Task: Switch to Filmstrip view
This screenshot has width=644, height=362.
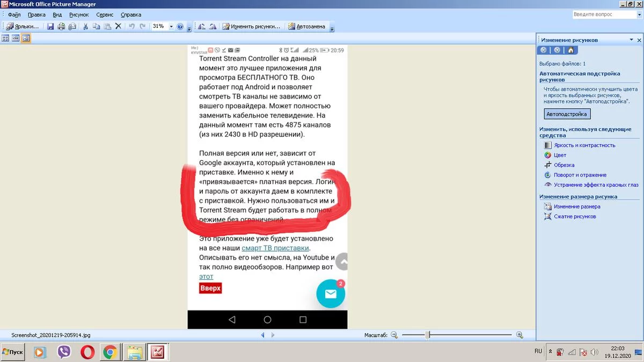Action: (16, 39)
